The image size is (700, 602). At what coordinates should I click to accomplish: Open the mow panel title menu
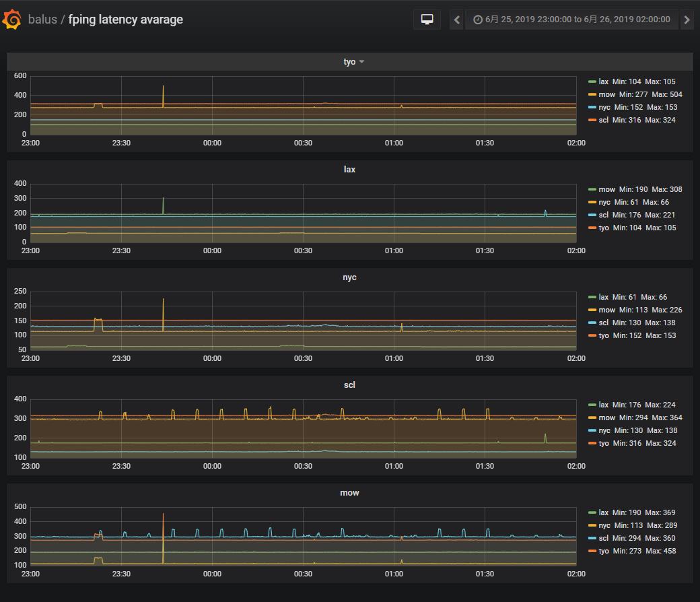click(x=349, y=493)
